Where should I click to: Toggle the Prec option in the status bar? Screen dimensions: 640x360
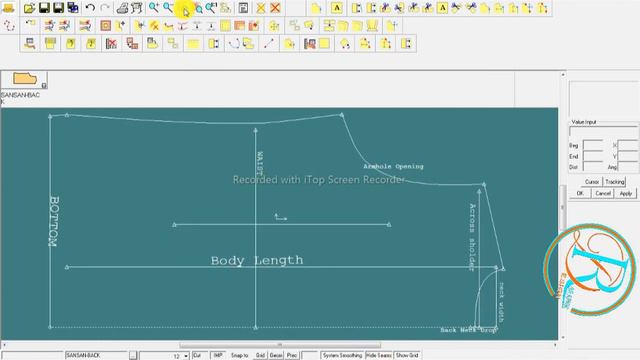pyautogui.click(x=291, y=356)
